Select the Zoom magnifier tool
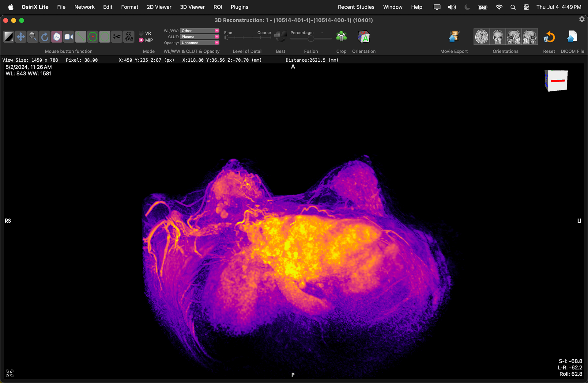588x383 pixels. pos(32,37)
